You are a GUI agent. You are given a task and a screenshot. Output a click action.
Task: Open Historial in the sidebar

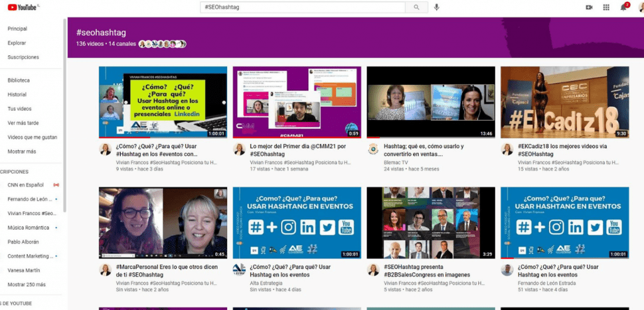pos(17,94)
